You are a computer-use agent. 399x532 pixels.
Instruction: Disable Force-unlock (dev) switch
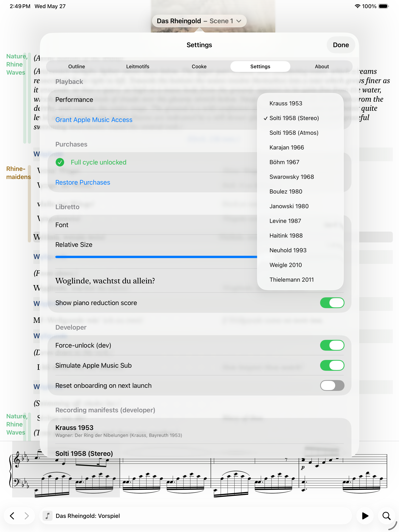coord(332,345)
